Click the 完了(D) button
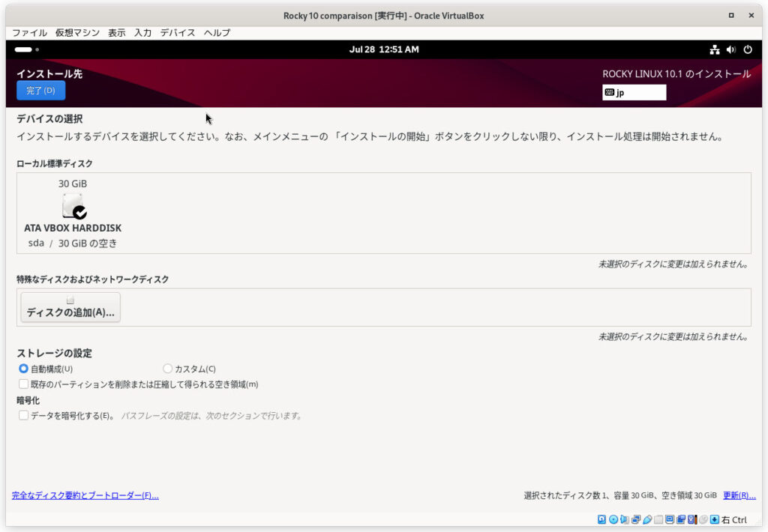 [40, 91]
